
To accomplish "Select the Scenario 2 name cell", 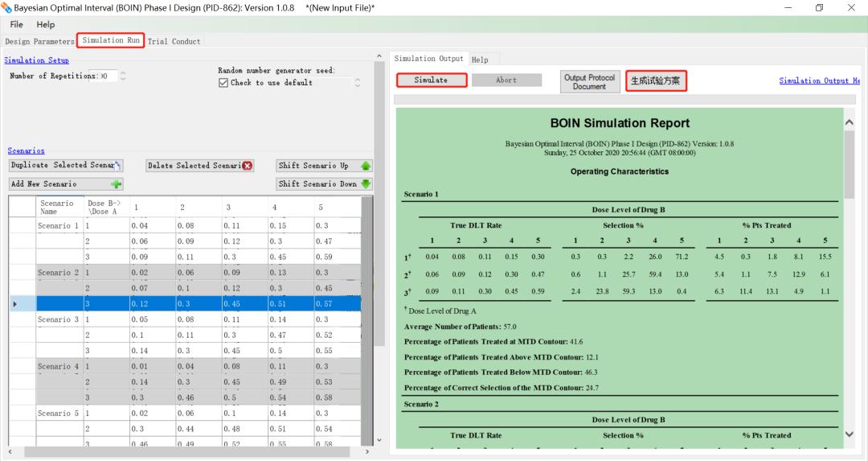I will (59, 273).
